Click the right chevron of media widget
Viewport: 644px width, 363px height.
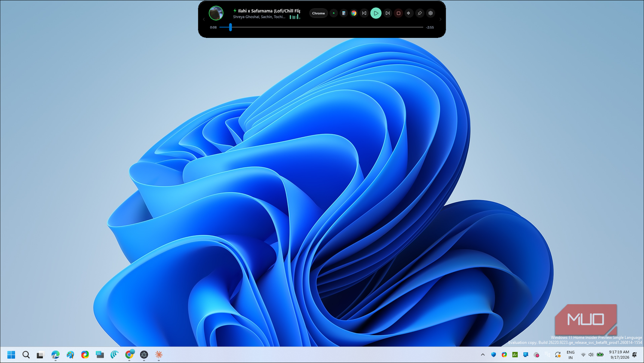point(440,19)
